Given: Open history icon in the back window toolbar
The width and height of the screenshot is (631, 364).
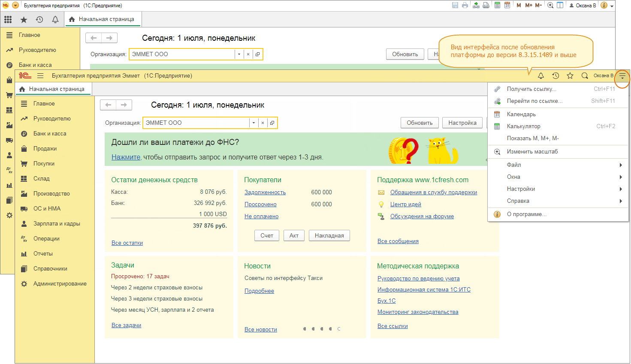Looking at the screenshot, I should [x=39, y=19].
